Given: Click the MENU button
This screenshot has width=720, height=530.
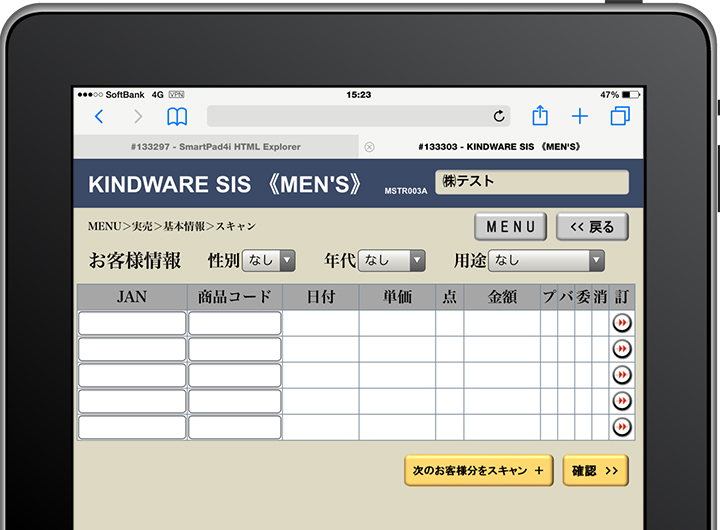Looking at the screenshot, I should click(x=511, y=226).
